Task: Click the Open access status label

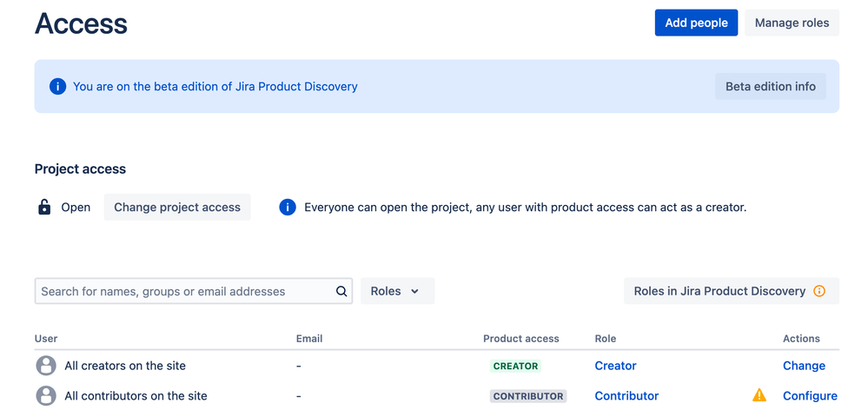Action: point(76,208)
